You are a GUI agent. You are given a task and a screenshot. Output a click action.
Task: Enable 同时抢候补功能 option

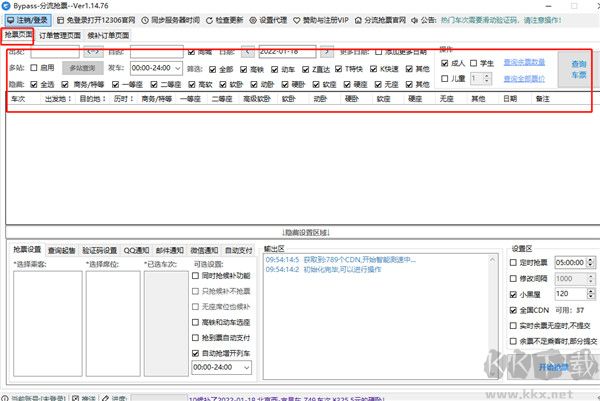coord(195,275)
